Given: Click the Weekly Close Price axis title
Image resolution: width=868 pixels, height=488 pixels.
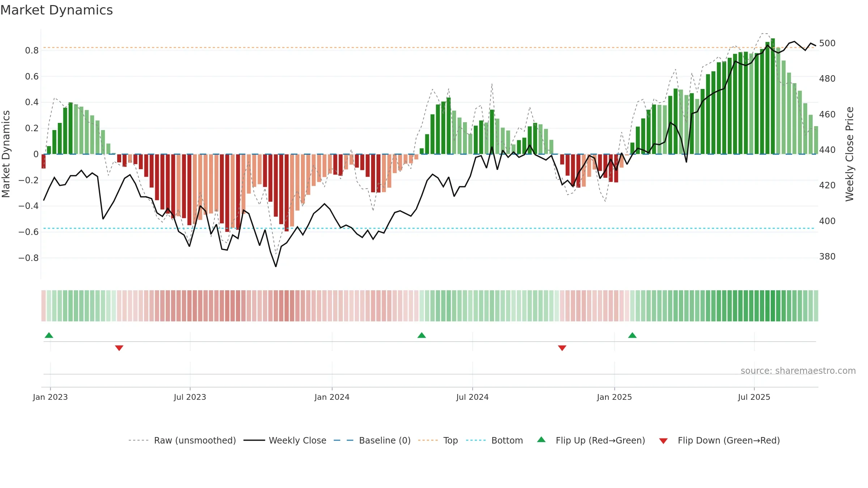Looking at the screenshot, I should pyautogui.click(x=850, y=154).
